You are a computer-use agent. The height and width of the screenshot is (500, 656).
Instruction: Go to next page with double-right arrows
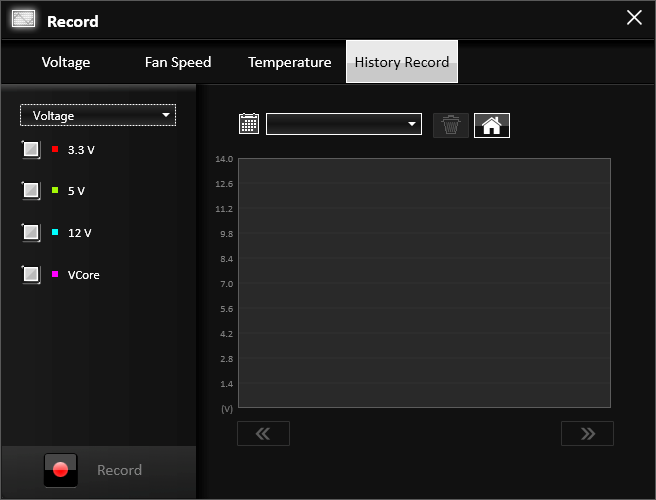[587, 433]
